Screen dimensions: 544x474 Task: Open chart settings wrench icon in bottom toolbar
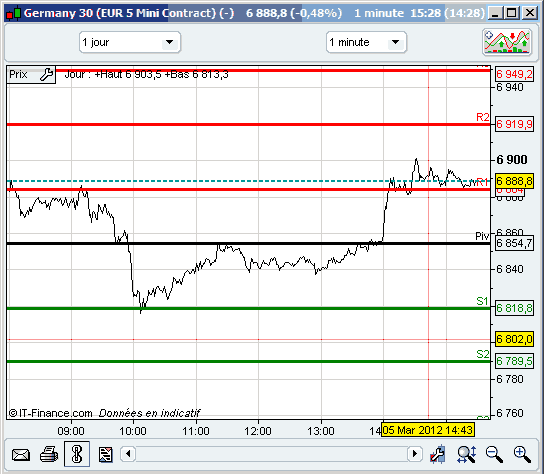click(x=437, y=454)
